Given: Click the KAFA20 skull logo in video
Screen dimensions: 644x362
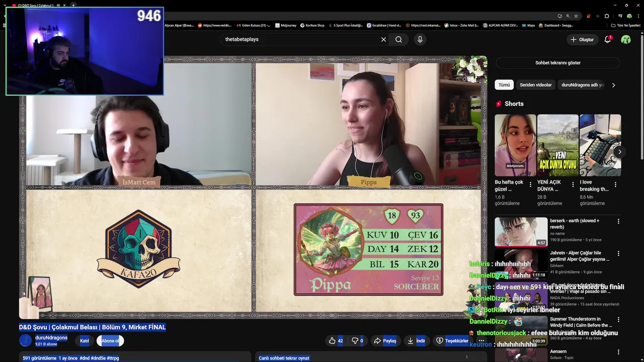Looking at the screenshot, I should (x=138, y=249).
